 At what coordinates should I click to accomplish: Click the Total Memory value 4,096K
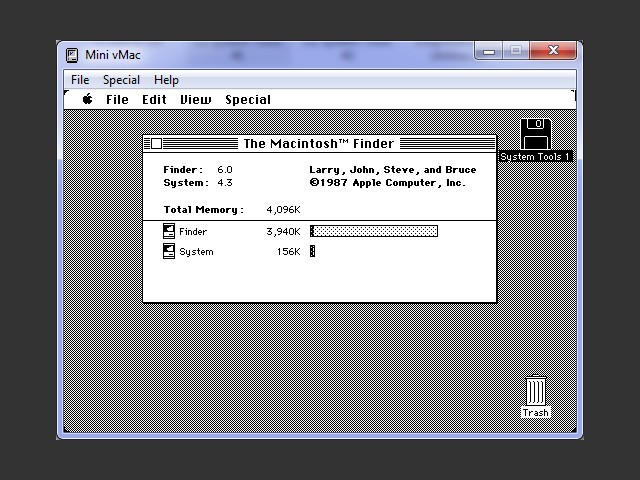(283, 210)
